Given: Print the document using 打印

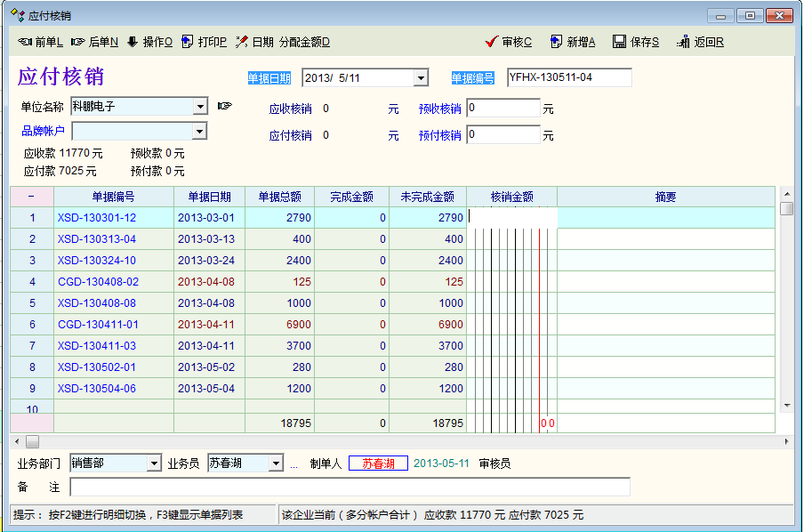Looking at the screenshot, I should [x=187, y=42].
